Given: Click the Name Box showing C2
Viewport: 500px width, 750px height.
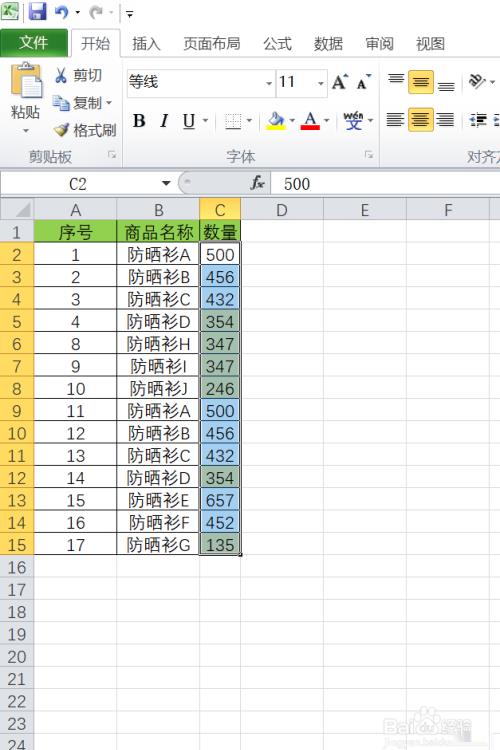Looking at the screenshot, I should (x=78, y=184).
